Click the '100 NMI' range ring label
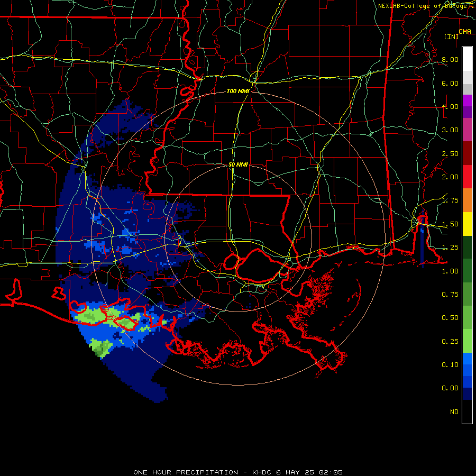The height and width of the screenshot is (476, 476). pyautogui.click(x=237, y=91)
